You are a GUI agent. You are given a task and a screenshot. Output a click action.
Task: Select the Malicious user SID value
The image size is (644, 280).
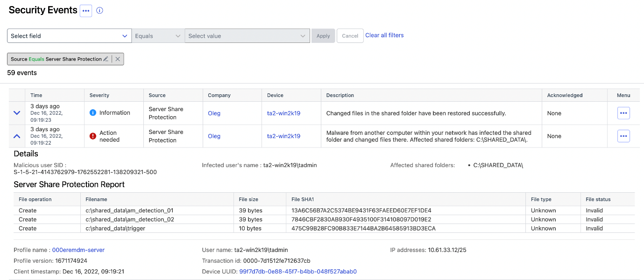click(85, 172)
